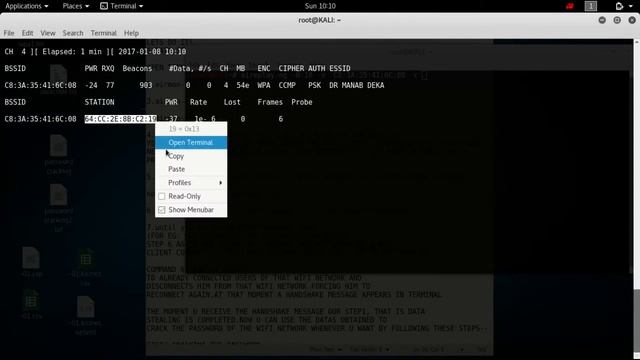
Task: Open the Sun 10:10 clock calendar
Action: point(320,6)
